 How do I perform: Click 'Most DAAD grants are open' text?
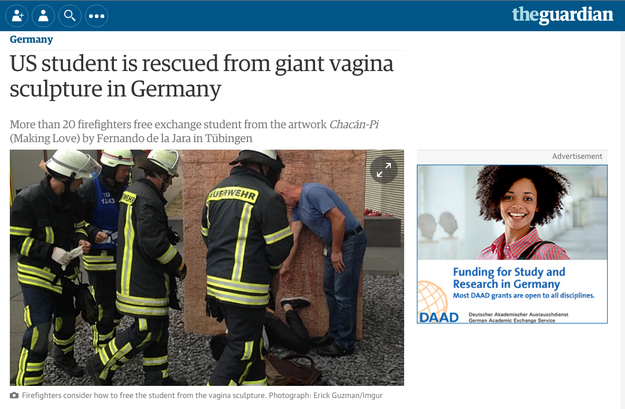[523, 295]
